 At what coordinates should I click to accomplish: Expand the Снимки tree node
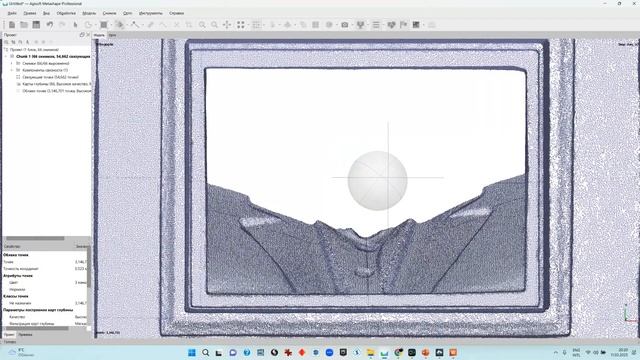[x=11, y=63]
